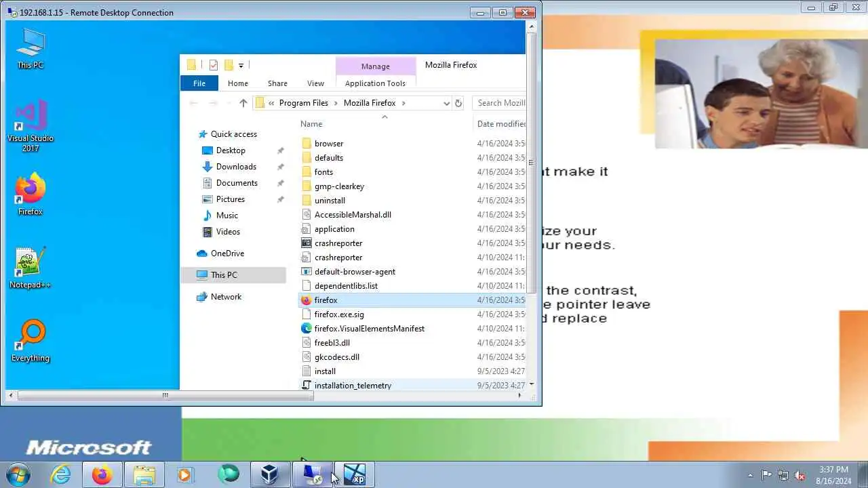Screen dimensions: 868x488
Task: Click Firefox taskbar icon
Action: (102, 474)
